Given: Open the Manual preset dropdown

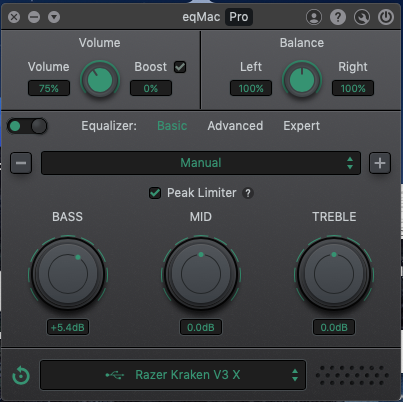Looking at the screenshot, I should pos(201,163).
